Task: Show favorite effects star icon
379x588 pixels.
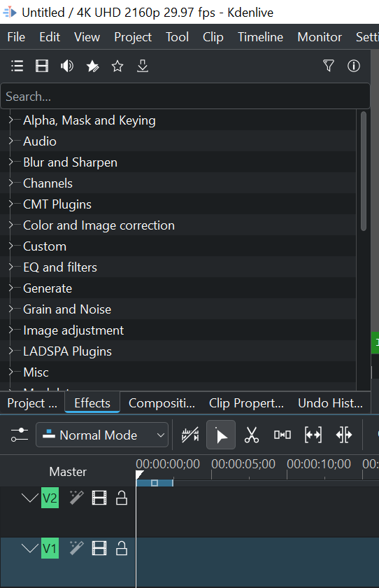Action: [x=117, y=66]
